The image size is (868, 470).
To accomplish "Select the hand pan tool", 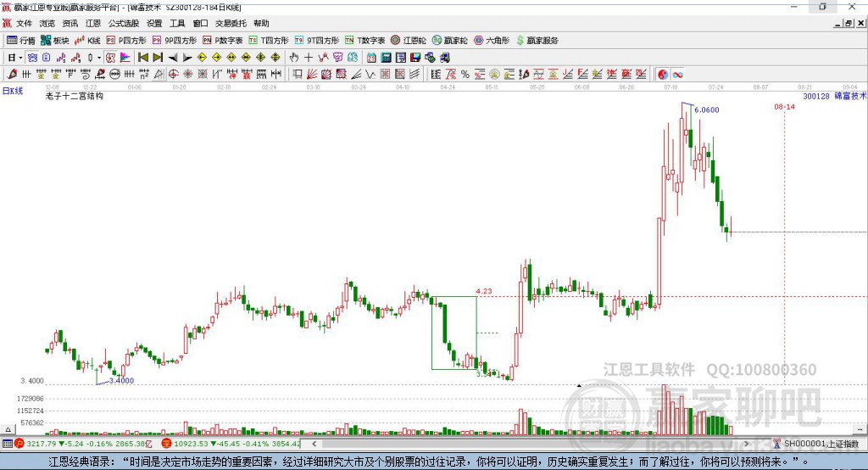I will point(294,58).
